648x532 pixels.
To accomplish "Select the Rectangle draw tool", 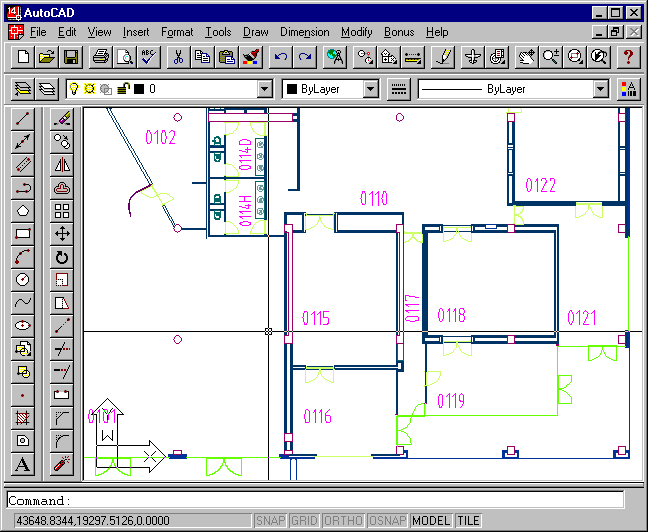I will point(23,234).
